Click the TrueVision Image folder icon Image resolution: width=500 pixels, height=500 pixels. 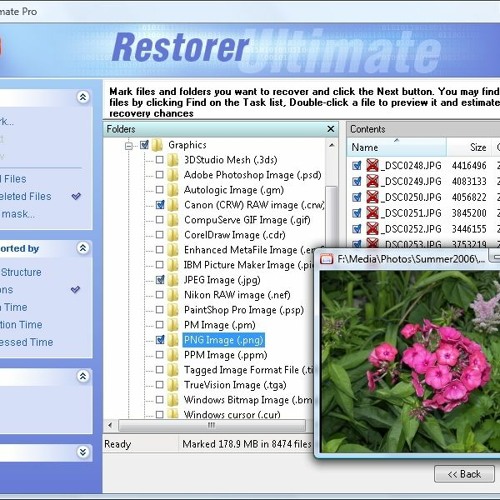(173, 385)
